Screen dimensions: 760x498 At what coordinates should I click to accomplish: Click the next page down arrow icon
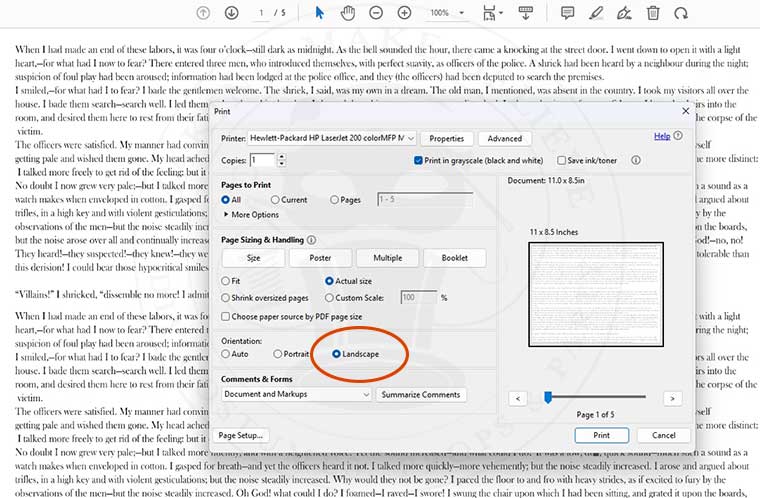231,13
